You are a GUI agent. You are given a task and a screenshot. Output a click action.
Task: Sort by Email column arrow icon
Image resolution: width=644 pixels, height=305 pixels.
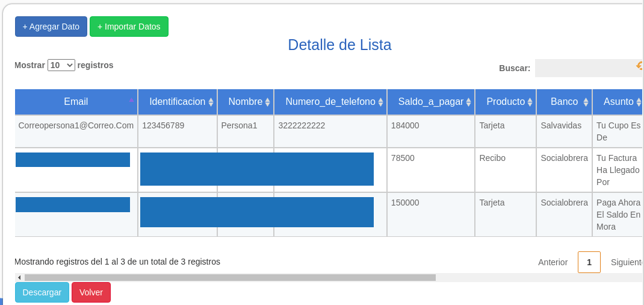(x=131, y=100)
